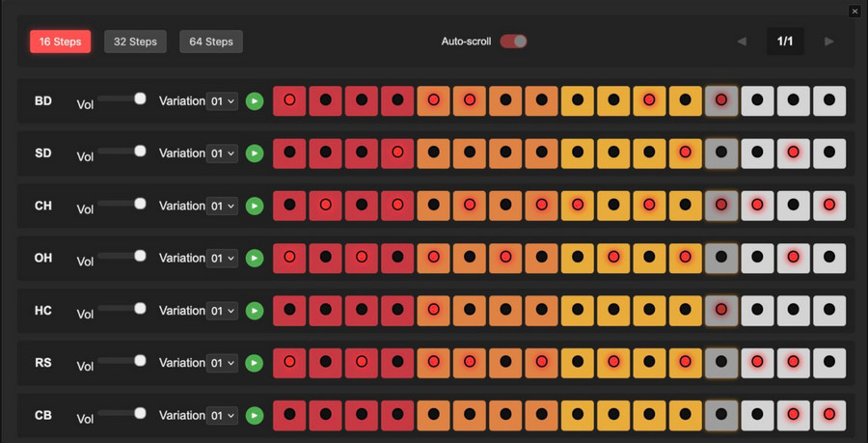This screenshot has height=443, width=868.
Task: Disable SD step 4
Action: click(397, 153)
